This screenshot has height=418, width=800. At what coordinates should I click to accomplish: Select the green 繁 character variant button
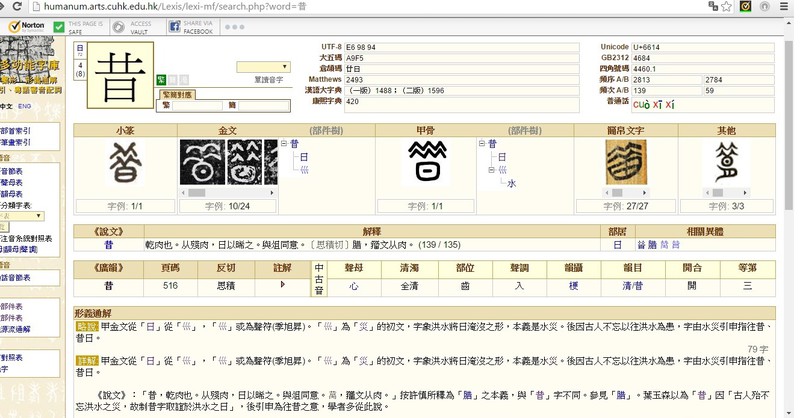click(161, 78)
